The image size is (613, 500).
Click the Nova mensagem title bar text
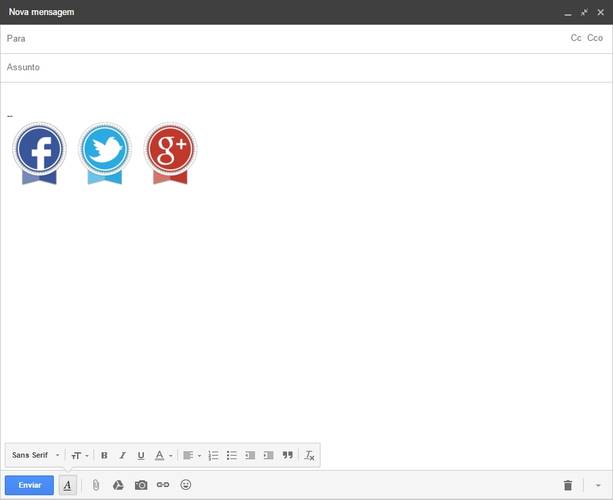click(x=41, y=12)
